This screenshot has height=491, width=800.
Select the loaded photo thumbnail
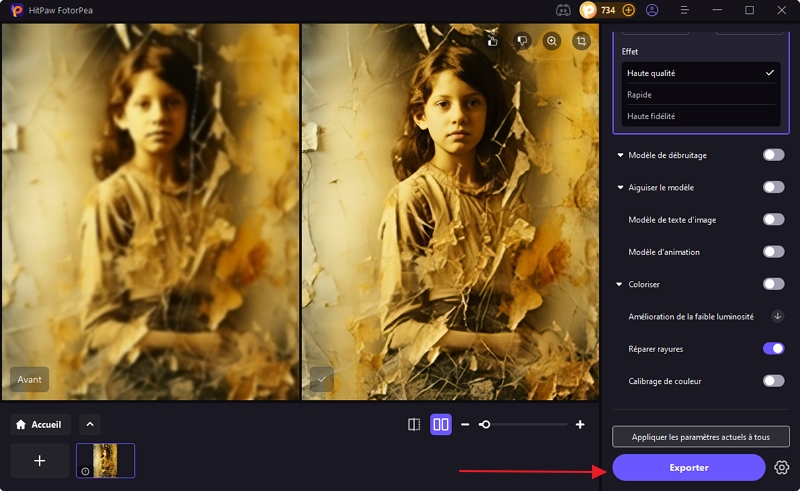pos(106,461)
